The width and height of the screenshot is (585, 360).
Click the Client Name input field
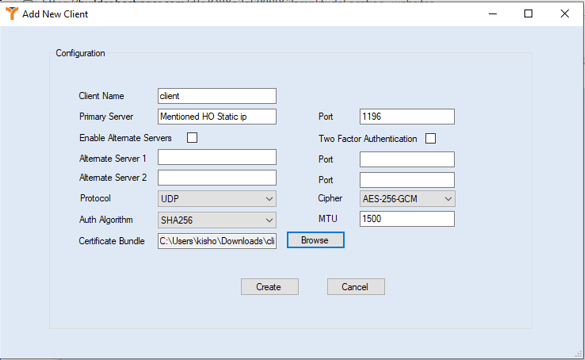tap(217, 96)
